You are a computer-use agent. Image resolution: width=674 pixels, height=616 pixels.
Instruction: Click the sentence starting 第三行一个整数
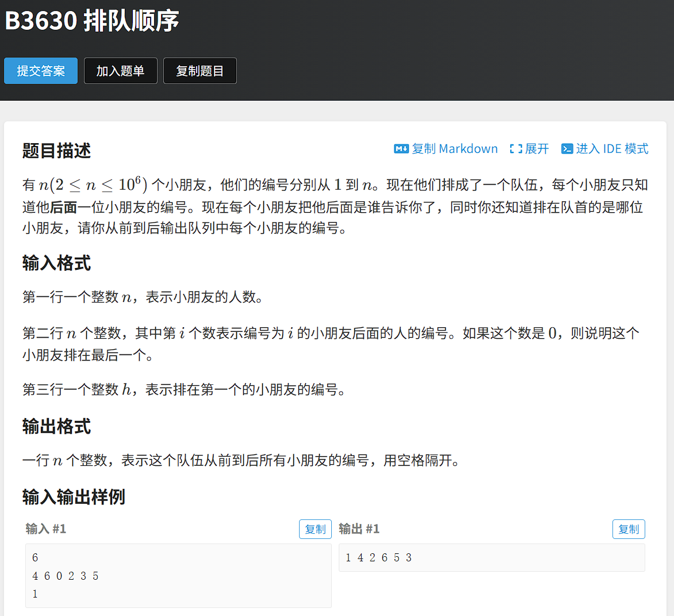pyautogui.click(x=184, y=389)
